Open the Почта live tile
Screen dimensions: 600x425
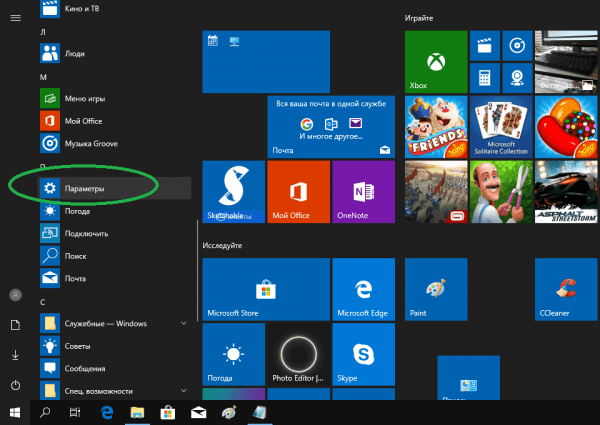coord(331,127)
